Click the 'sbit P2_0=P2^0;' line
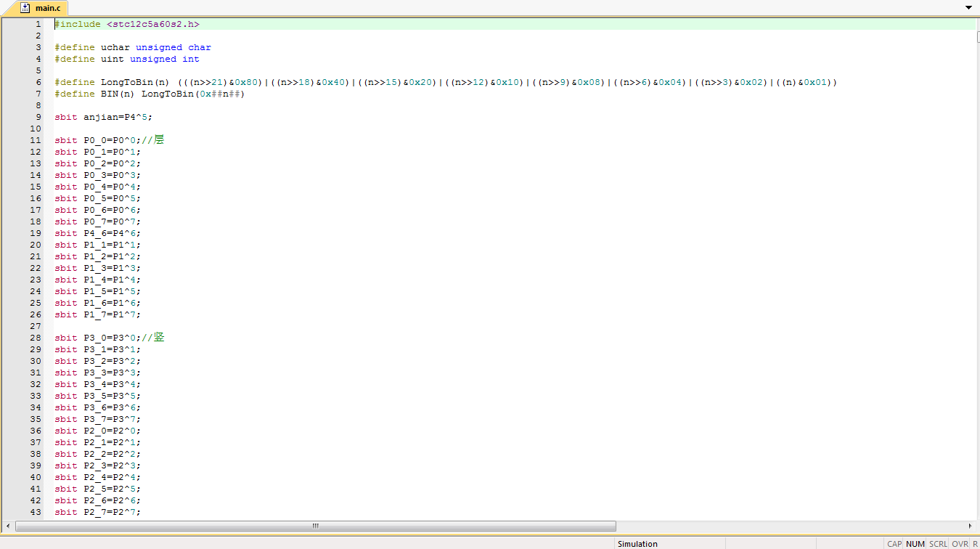This screenshot has width=980, height=549. point(98,431)
